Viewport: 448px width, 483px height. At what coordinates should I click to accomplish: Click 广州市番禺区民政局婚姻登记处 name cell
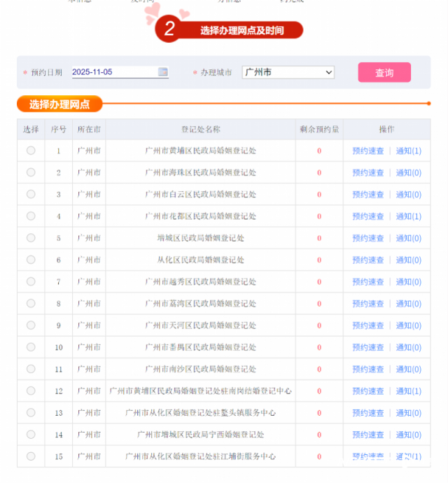click(201, 347)
